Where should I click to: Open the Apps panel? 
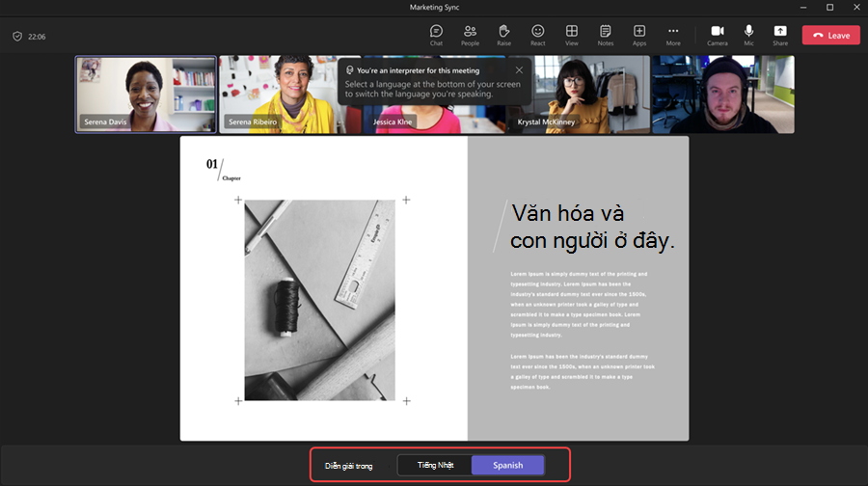[639, 35]
